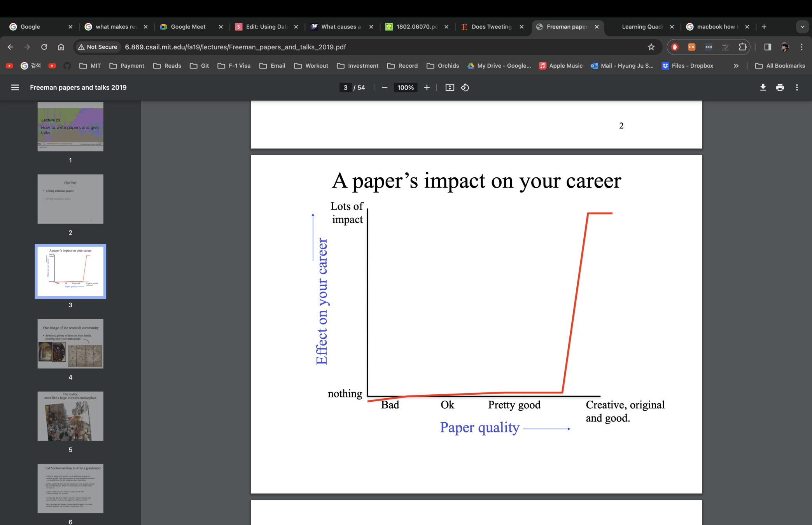Switch to the Google Meet tab

[x=188, y=27]
